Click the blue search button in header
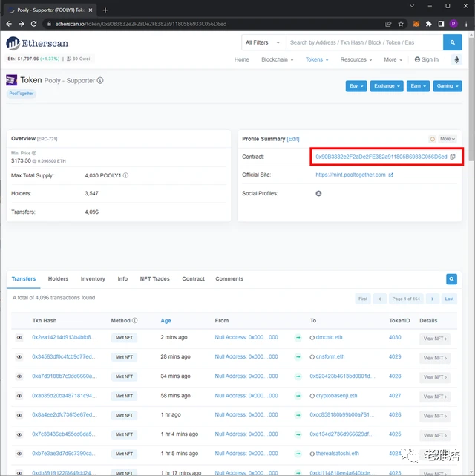The width and height of the screenshot is (475, 476). [x=452, y=42]
